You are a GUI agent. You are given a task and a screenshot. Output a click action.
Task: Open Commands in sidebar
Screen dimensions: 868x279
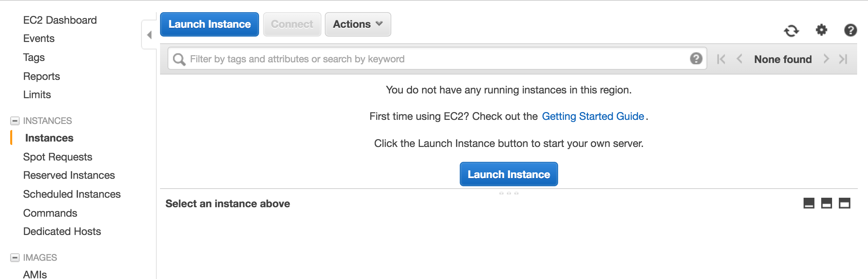coord(50,213)
